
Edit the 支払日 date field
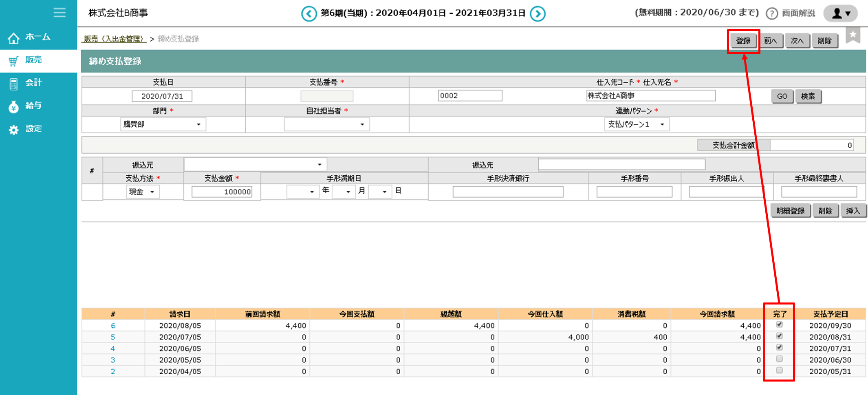pos(162,96)
